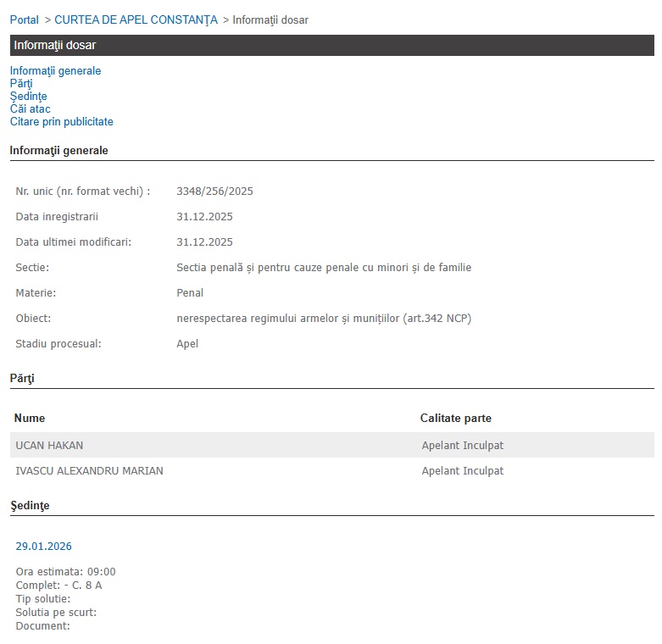Click the case number 3348/256/2025
Viewport: 662px width, 644px height.
(x=214, y=192)
